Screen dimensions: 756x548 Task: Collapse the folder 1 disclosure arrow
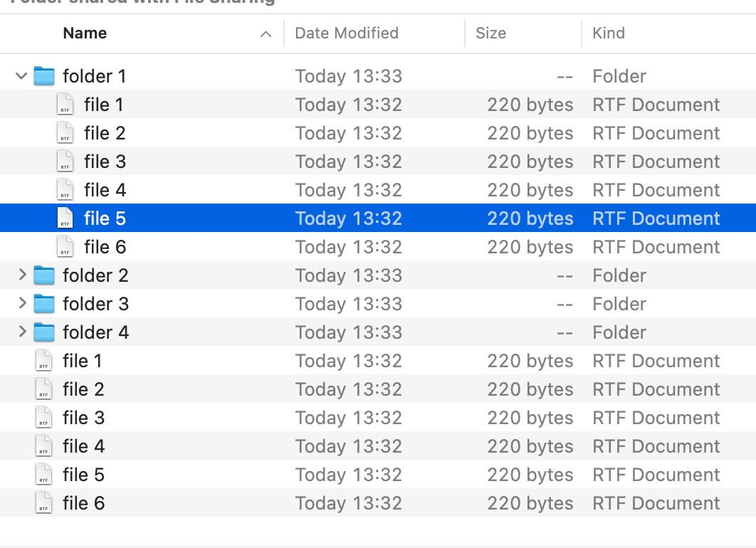coord(21,75)
